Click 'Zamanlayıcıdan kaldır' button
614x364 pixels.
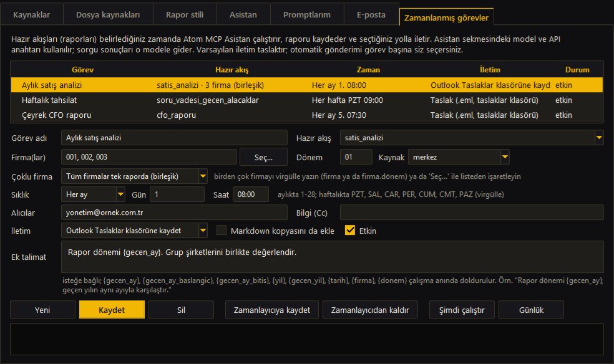(370, 310)
